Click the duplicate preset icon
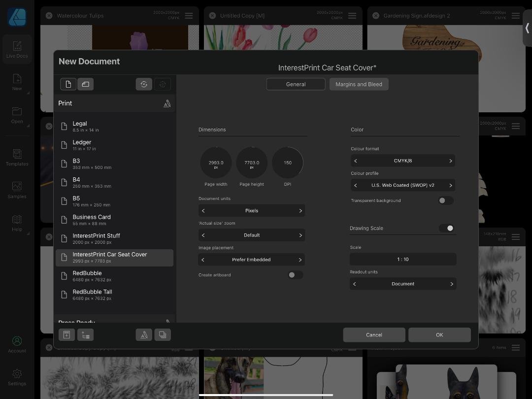The height and width of the screenshot is (399, 532). tap(162, 335)
